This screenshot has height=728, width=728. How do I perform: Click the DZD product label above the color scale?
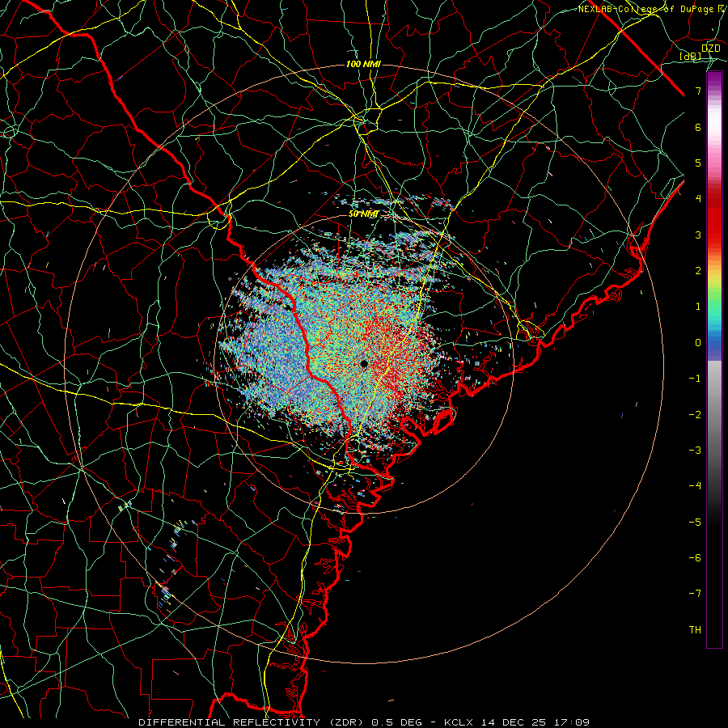tap(711, 49)
